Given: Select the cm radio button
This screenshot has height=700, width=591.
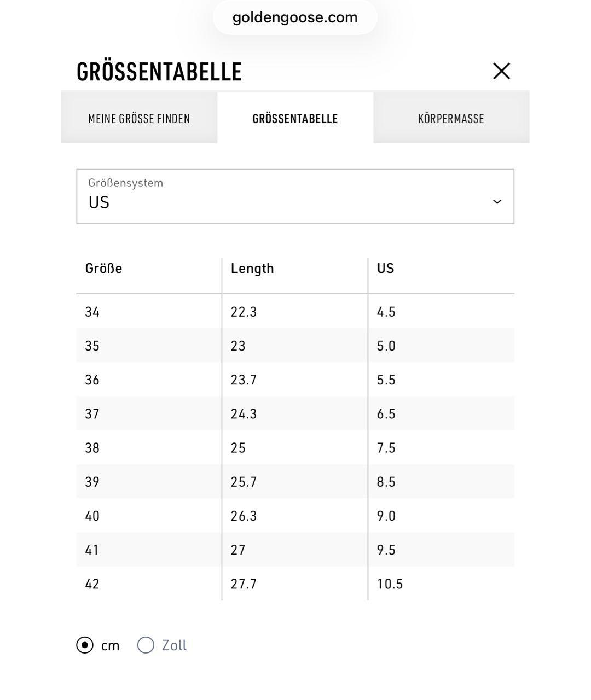Looking at the screenshot, I should click(85, 645).
